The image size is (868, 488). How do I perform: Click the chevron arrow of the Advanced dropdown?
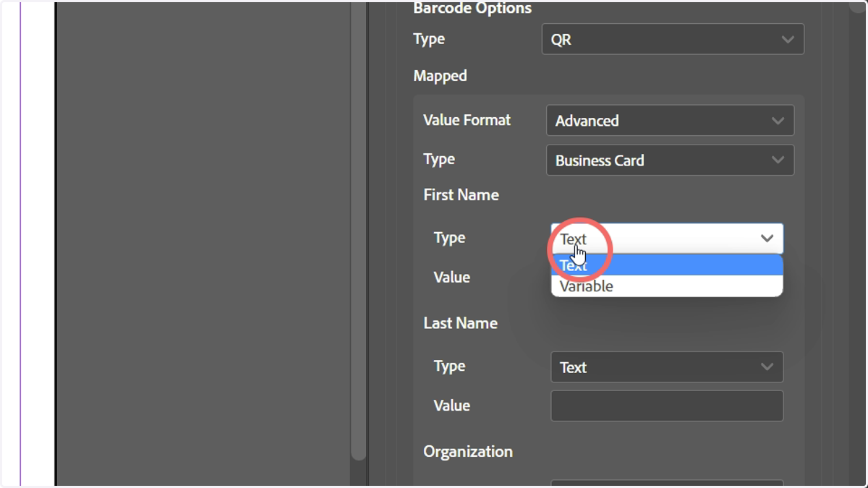(x=778, y=121)
